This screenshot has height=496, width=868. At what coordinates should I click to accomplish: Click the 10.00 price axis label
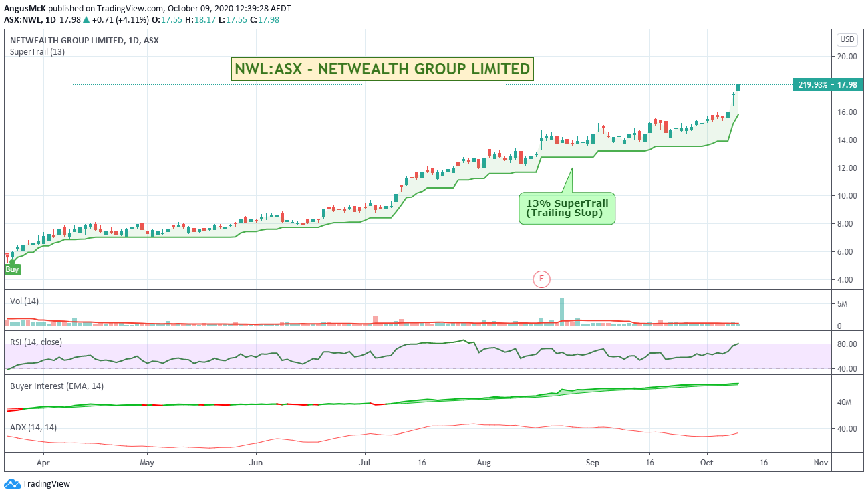tap(847, 196)
